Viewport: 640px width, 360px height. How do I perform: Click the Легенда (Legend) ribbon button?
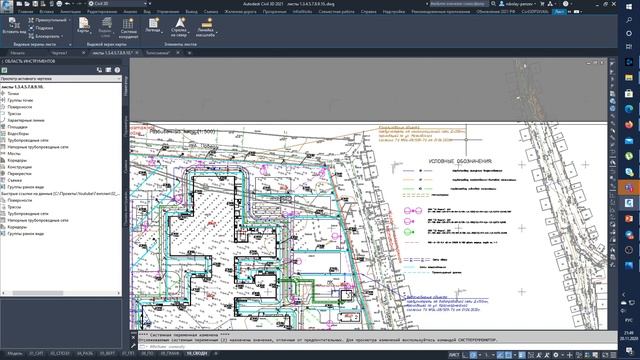(x=153, y=26)
